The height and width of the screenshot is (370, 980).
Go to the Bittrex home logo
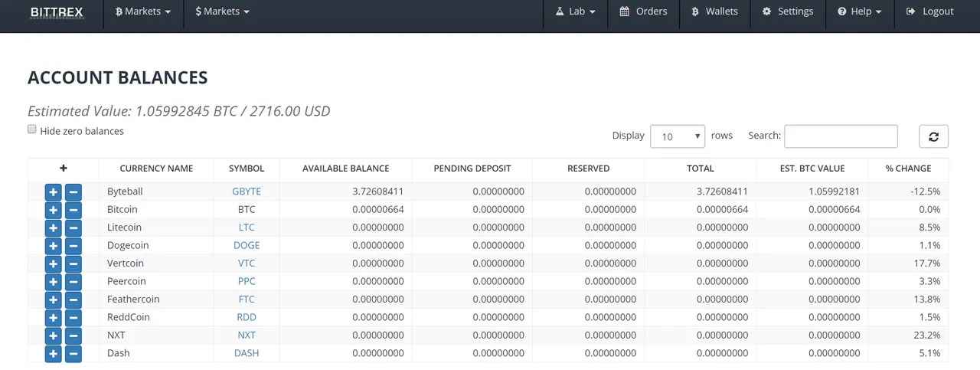[57, 12]
